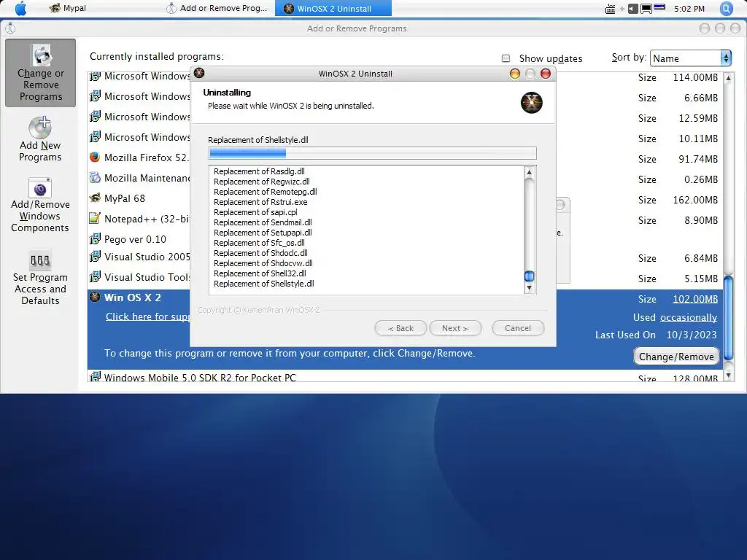Screen dimensions: 747x560
Task: Select 'Replacement of Shell32.dll' log line
Action: (x=260, y=273)
